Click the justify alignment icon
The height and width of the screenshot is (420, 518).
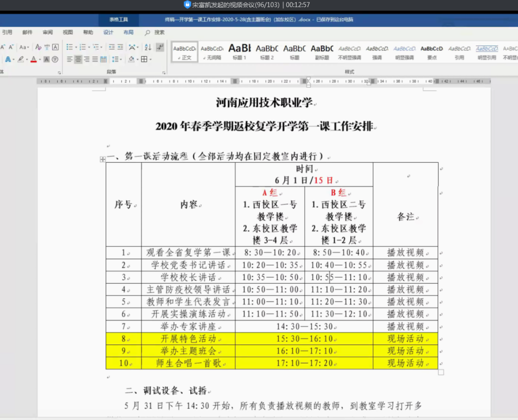[95, 59]
